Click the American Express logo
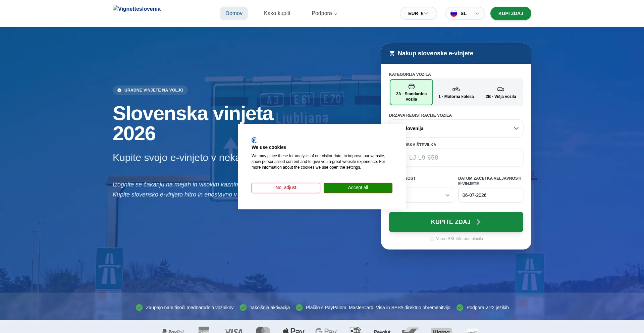Image resolution: width=644 pixels, height=333 pixels. click(204, 330)
